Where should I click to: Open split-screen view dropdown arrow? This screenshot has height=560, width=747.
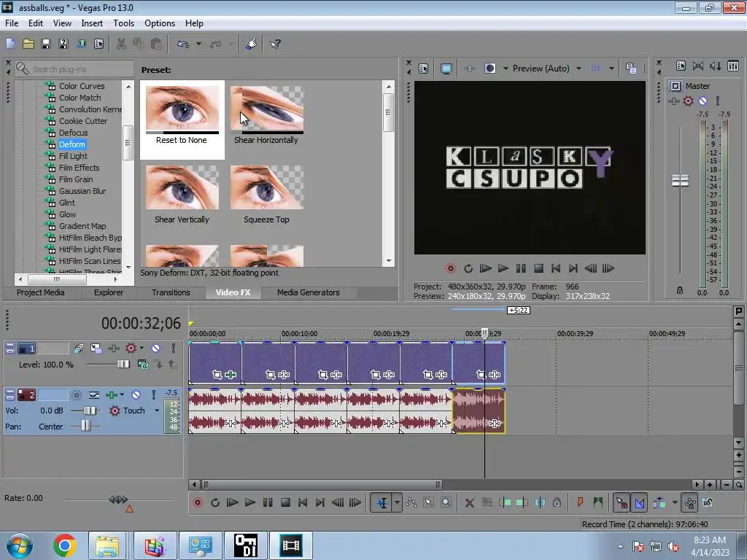point(506,69)
